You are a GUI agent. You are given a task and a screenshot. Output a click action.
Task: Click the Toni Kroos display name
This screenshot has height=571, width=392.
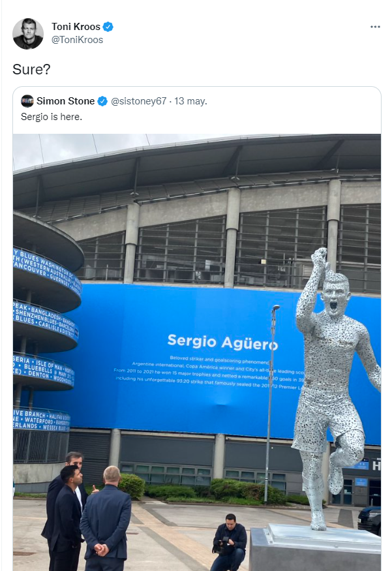coord(76,27)
